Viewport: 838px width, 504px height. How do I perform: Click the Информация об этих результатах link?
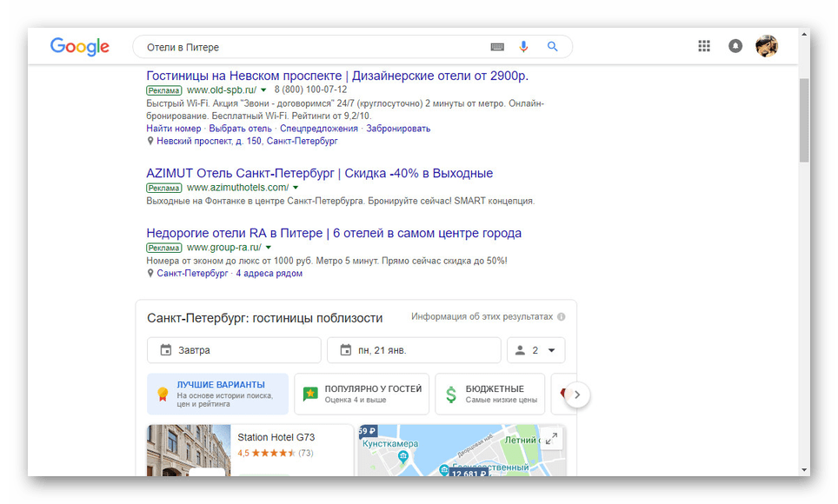pyautogui.click(x=482, y=316)
